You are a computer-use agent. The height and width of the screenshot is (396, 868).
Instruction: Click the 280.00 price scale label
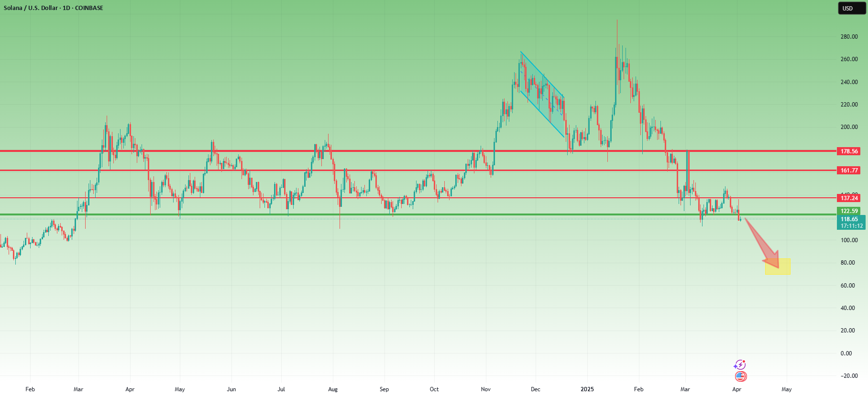coord(849,37)
